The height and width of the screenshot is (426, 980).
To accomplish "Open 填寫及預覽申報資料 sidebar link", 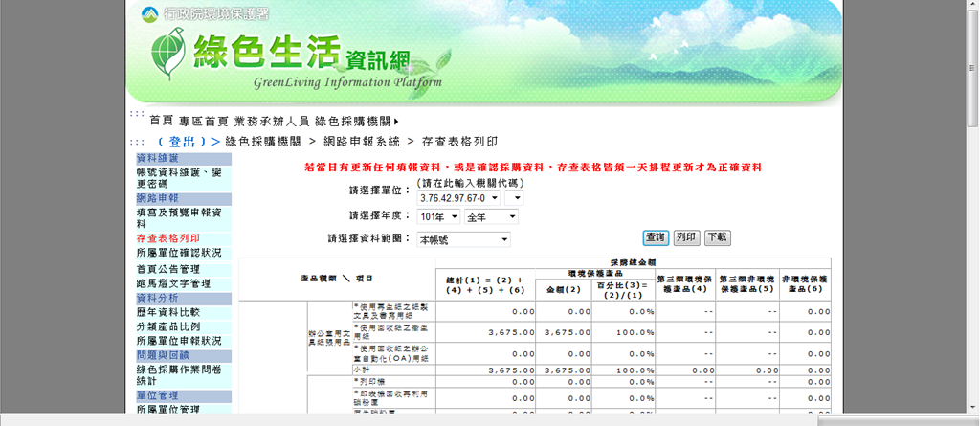I will pos(179,217).
